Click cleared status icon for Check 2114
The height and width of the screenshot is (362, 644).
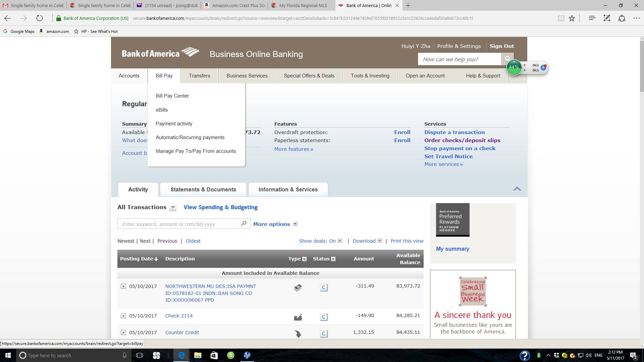[x=324, y=317]
